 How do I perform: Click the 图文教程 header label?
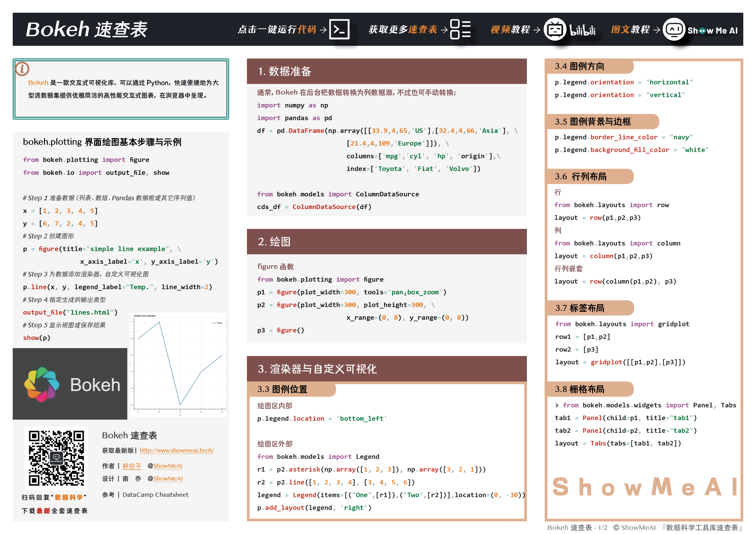click(x=630, y=30)
